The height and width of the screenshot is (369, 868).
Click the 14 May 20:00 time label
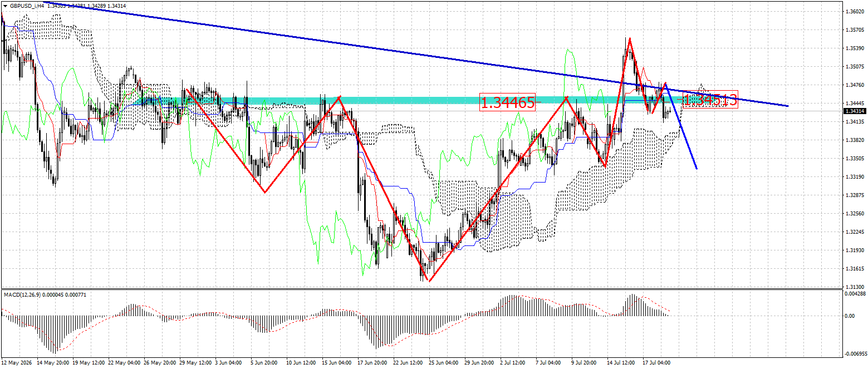click(x=53, y=362)
